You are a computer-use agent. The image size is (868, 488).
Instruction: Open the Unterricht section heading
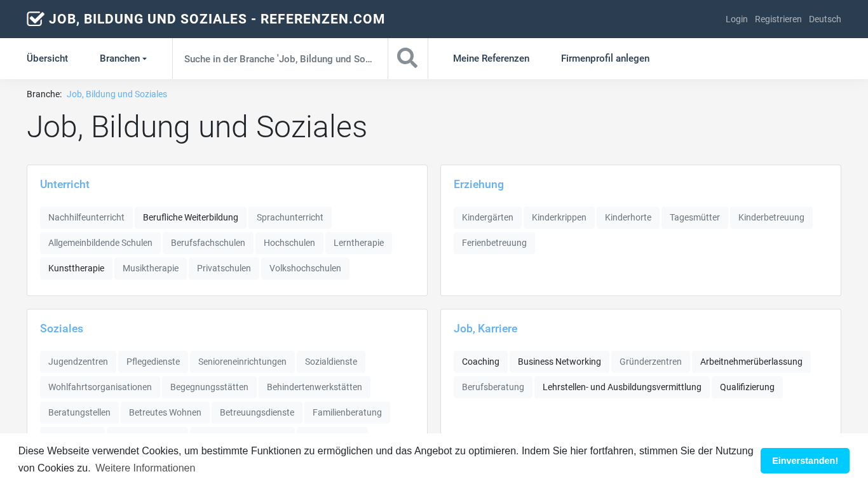65,184
